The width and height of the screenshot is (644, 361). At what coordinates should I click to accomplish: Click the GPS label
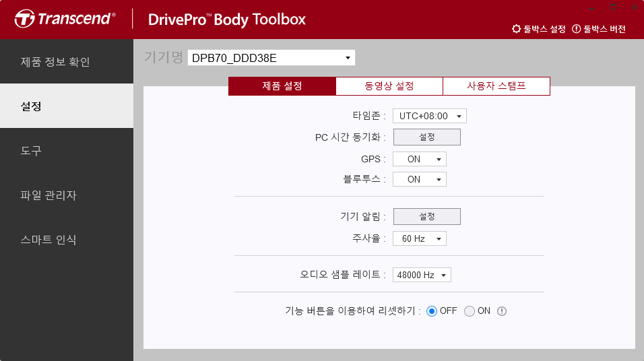[373, 159]
